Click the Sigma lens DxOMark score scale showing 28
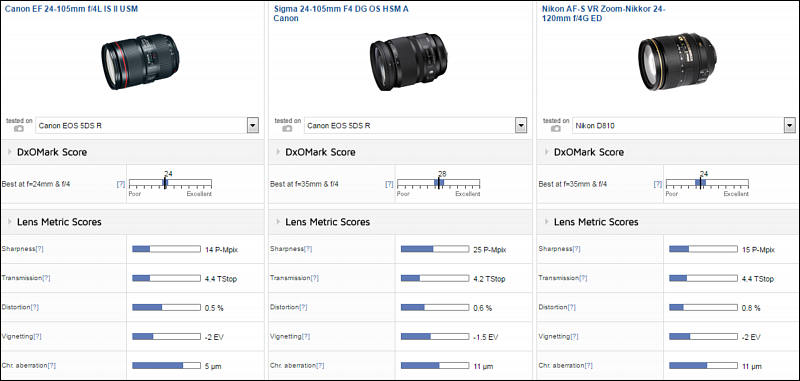This screenshot has height=381, width=800. pyautogui.click(x=438, y=184)
